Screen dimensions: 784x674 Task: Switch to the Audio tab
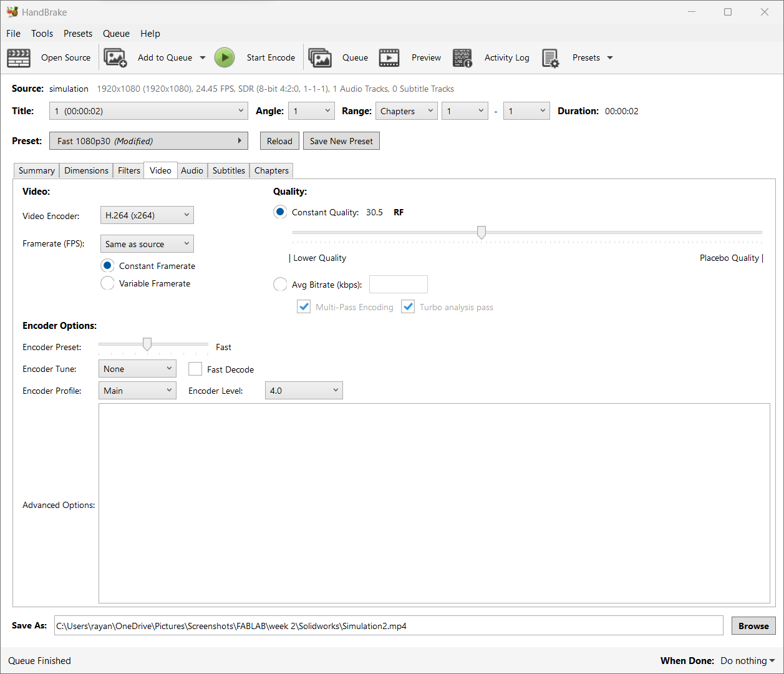click(x=192, y=170)
